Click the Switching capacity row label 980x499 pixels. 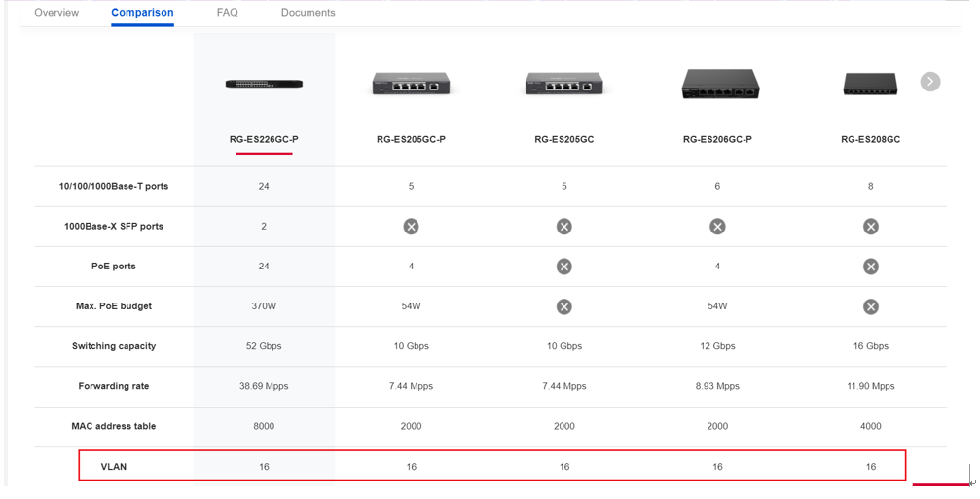114,346
